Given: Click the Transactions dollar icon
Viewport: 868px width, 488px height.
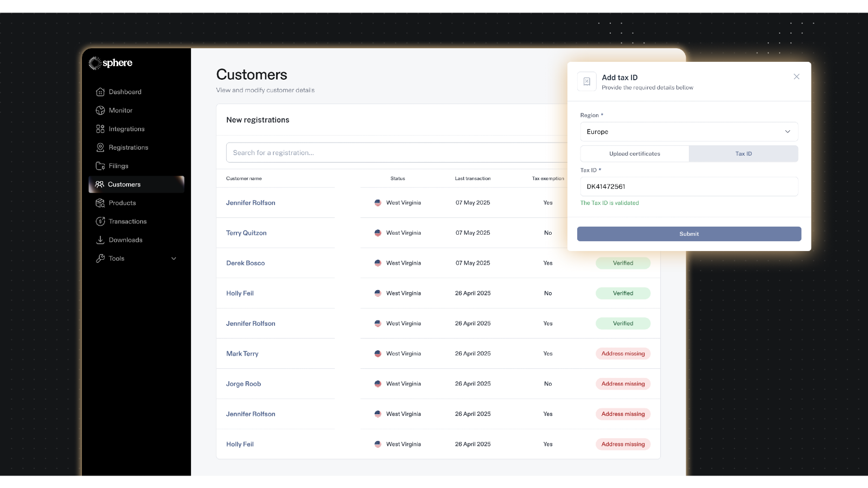Looking at the screenshot, I should tap(100, 221).
